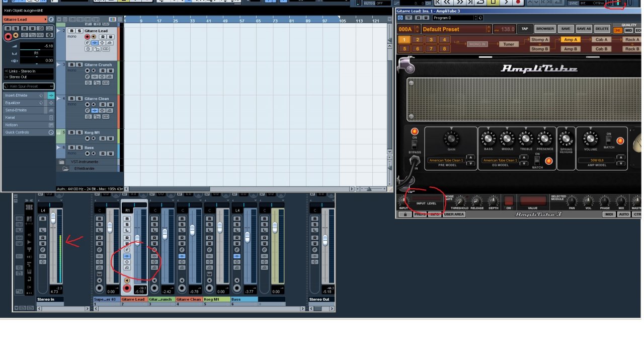This screenshot has height=349, width=644.
Task: Click TAP tempo button in AmpliTube
Action: (525, 29)
